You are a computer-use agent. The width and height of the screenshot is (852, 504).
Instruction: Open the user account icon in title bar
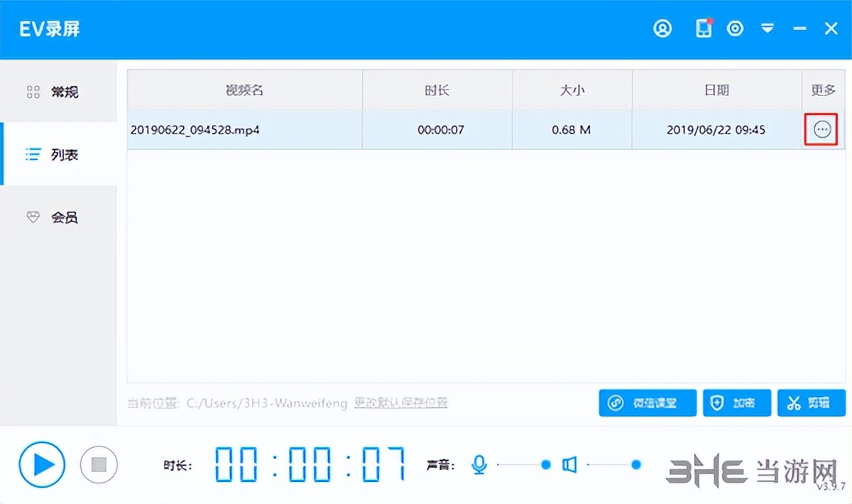[662, 28]
